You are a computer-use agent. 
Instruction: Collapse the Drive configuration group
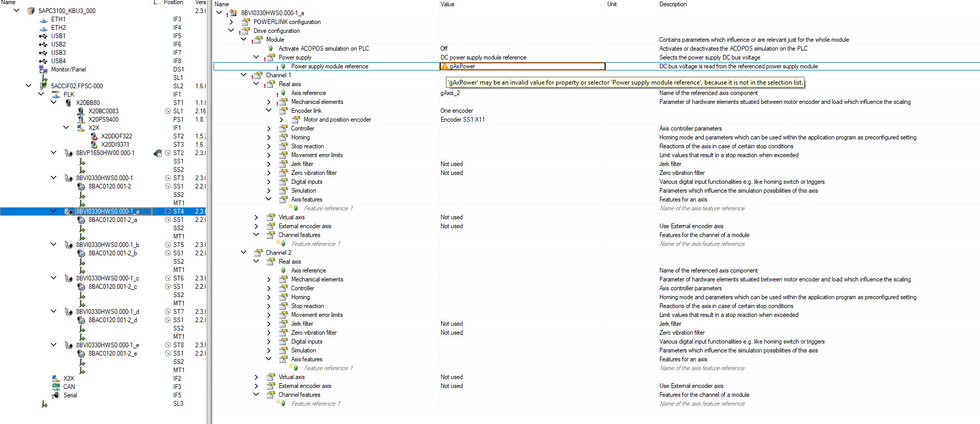(231, 30)
